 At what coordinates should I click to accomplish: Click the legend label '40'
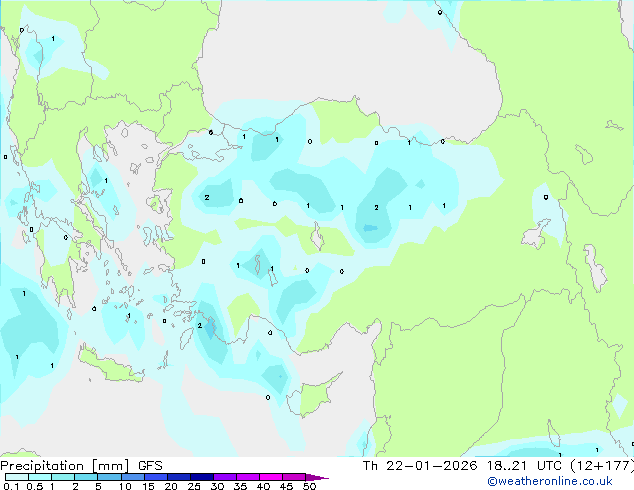[263, 486]
